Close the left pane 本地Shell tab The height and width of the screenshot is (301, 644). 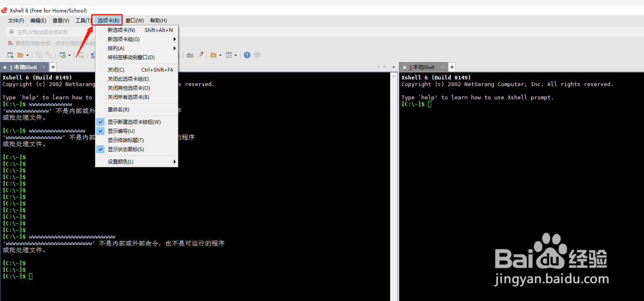(44, 67)
